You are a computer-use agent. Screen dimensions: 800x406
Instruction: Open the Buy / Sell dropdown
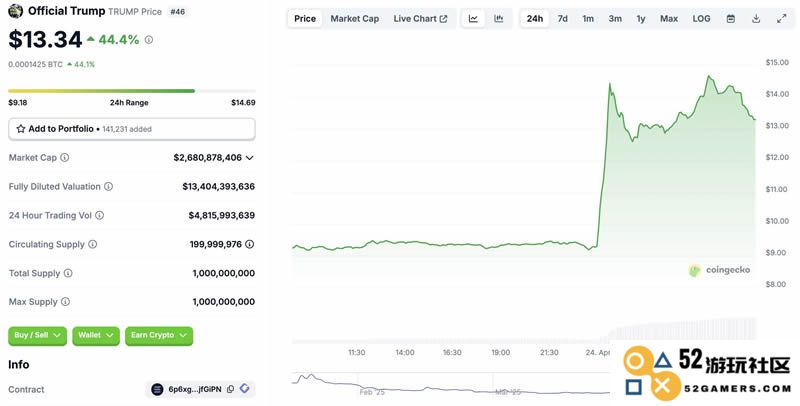tap(37, 336)
